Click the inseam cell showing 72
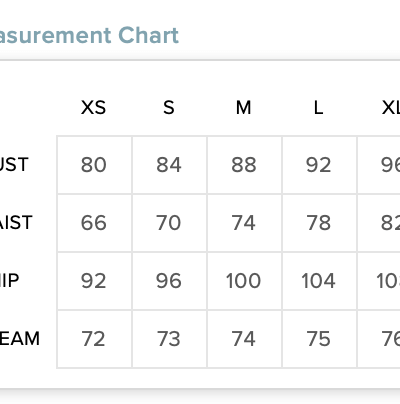The image size is (400, 404). click(94, 339)
